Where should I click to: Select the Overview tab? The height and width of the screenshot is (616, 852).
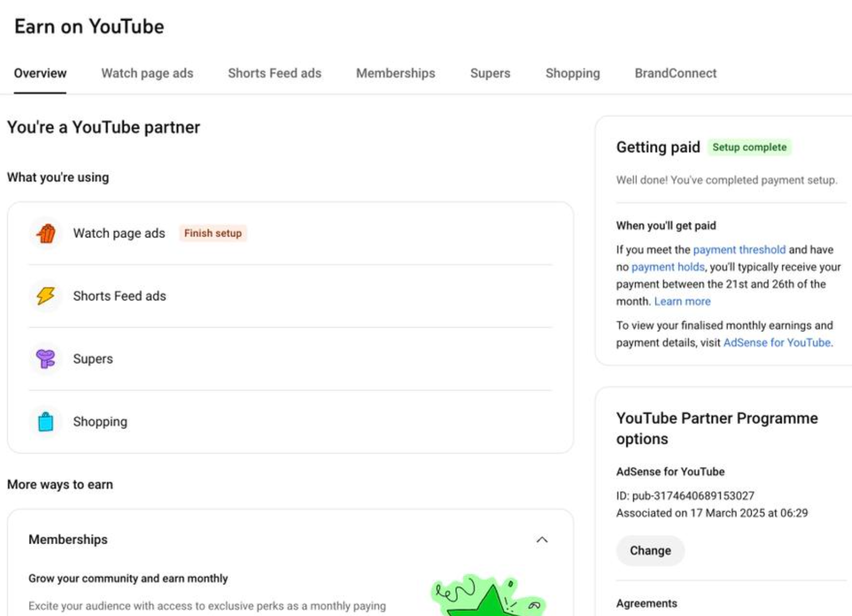point(40,73)
